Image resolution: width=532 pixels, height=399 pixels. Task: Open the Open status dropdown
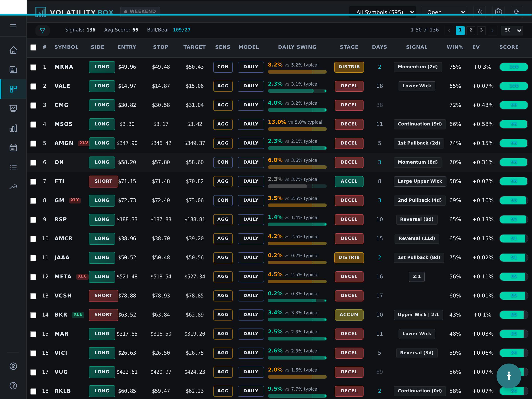444,12
